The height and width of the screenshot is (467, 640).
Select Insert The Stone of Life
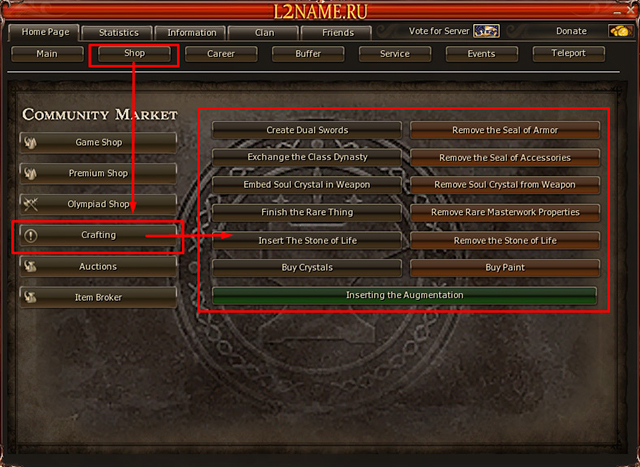307,240
